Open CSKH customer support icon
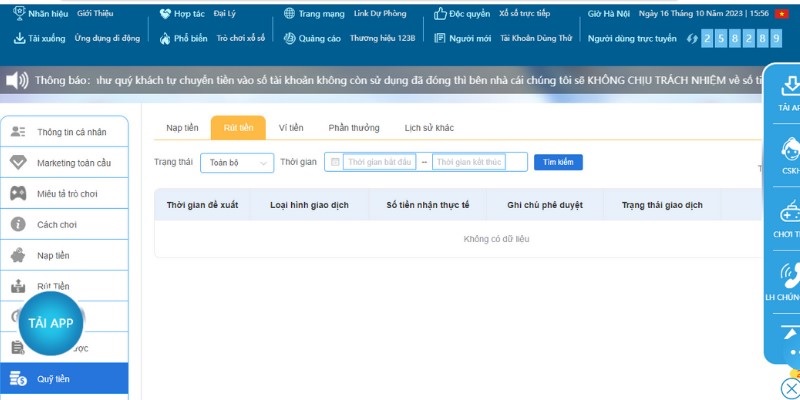 (789, 154)
